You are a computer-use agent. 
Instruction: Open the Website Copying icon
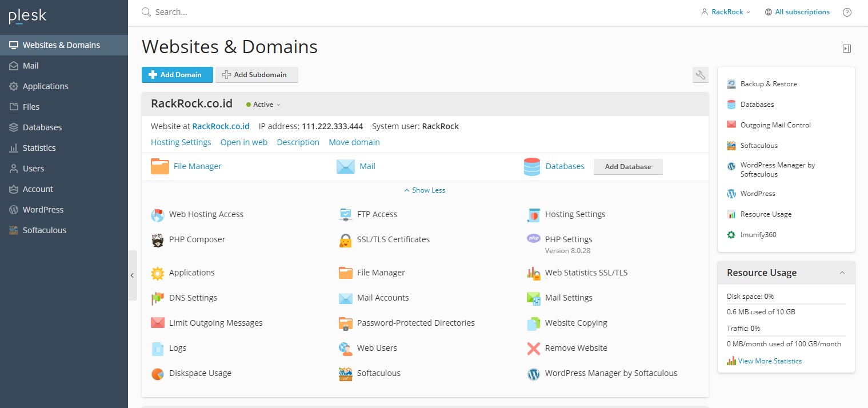pos(534,323)
